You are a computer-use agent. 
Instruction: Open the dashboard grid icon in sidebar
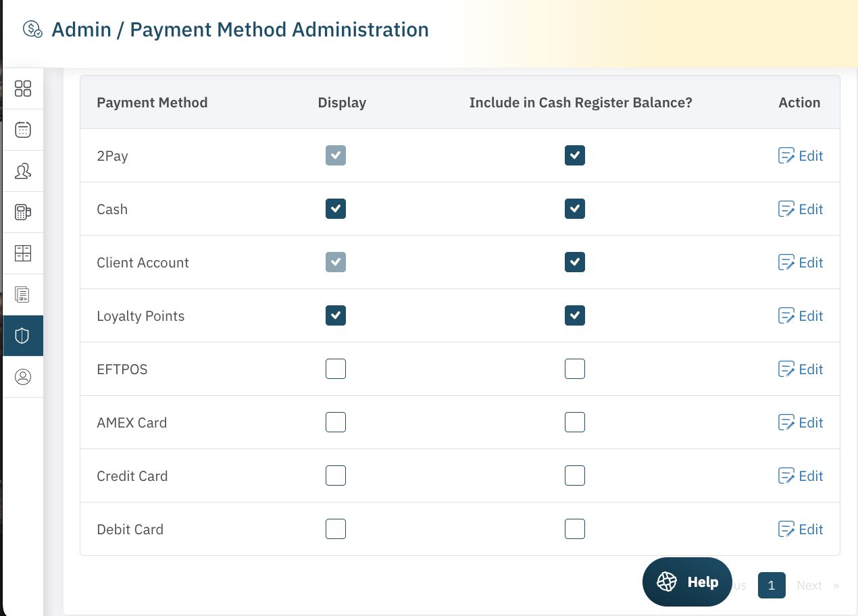point(23,88)
